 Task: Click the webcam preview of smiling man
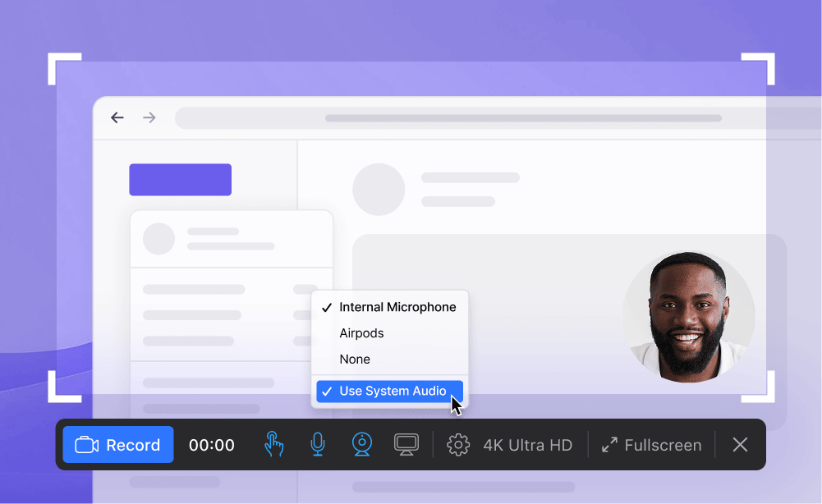(688, 317)
